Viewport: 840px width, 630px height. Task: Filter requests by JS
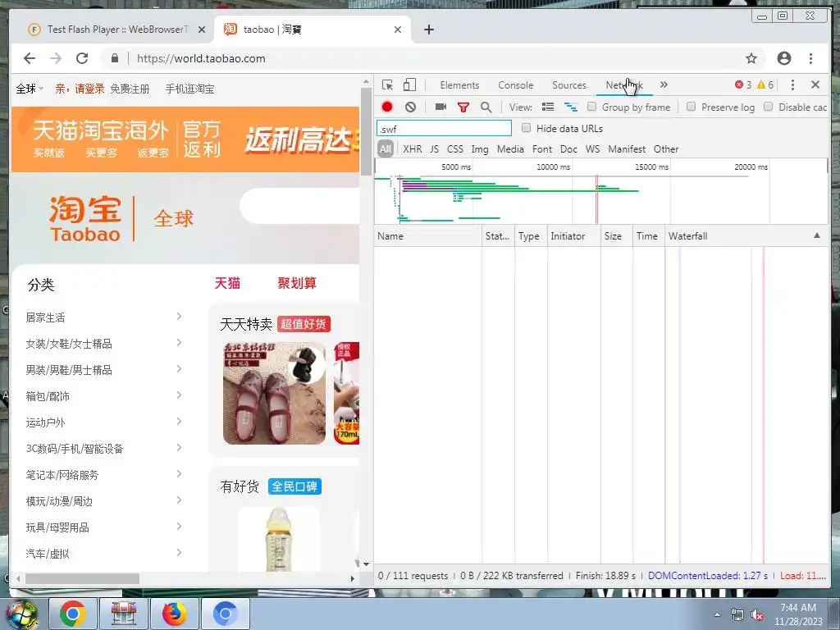[x=435, y=149]
